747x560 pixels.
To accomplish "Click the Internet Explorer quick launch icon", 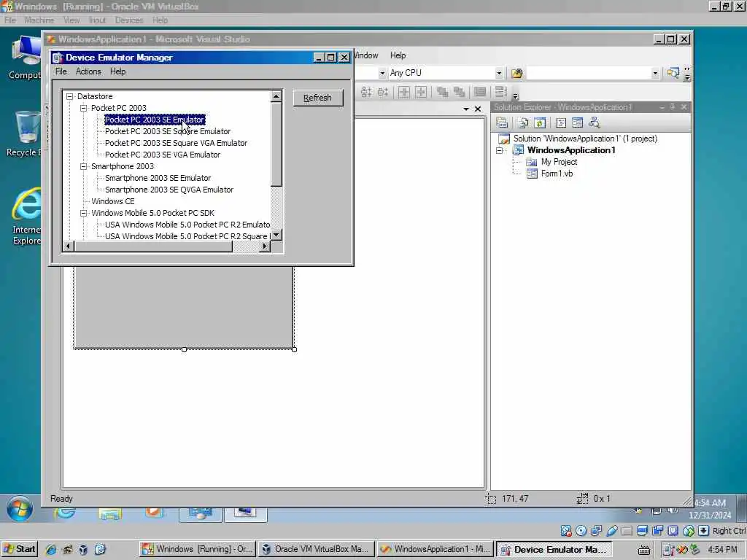I will pos(51,550).
